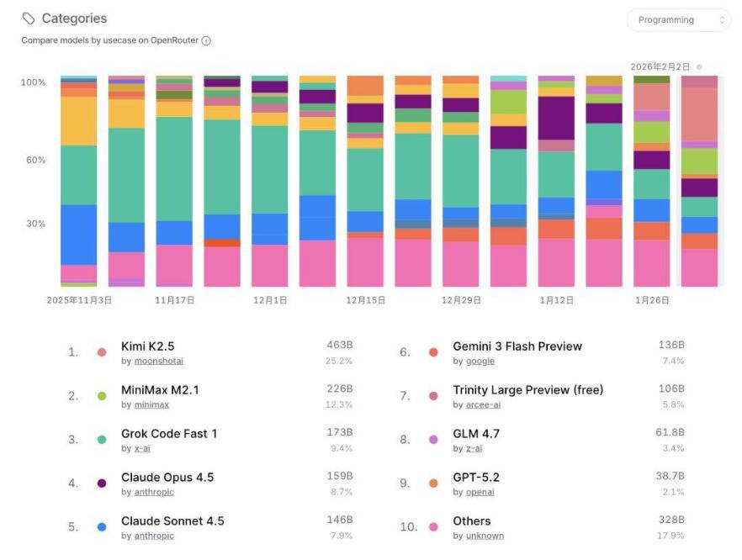Click the Gemini 3 Flash Preview dot
The height and width of the screenshot is (560, 742).
(x=433, y=353)
